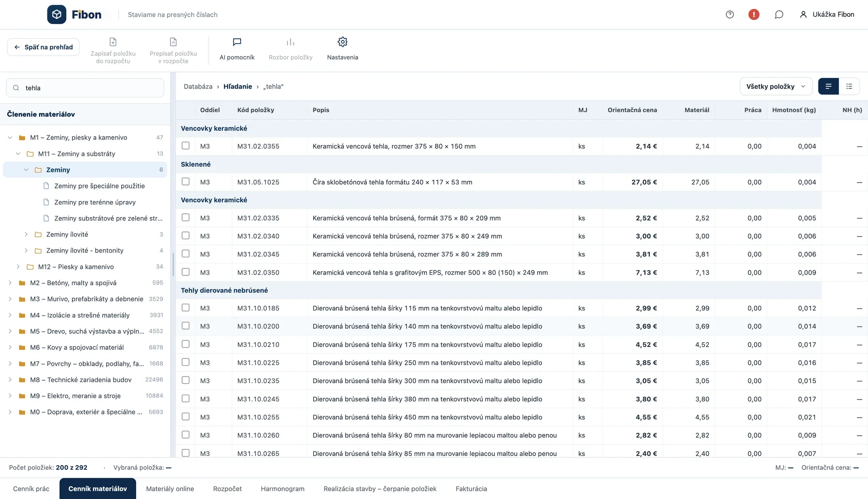Open the Harmonogram tab

283,489
